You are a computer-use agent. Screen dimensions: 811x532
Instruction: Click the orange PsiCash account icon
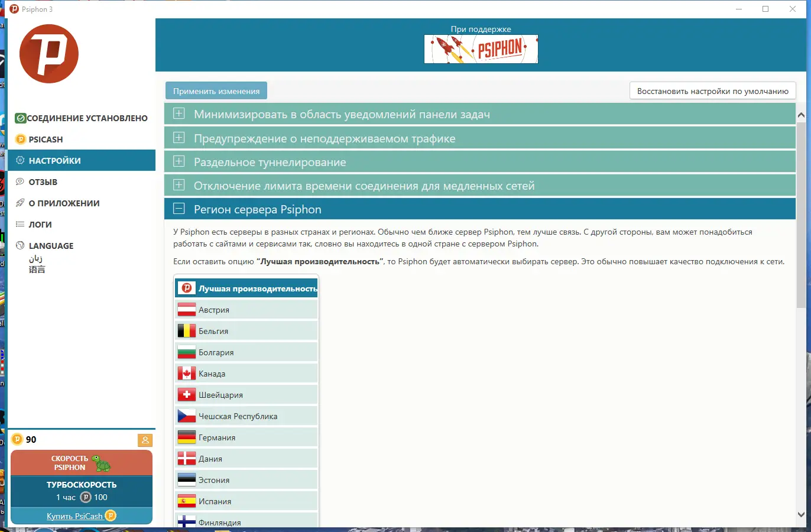pyautogui.click(x=145, y=440)
